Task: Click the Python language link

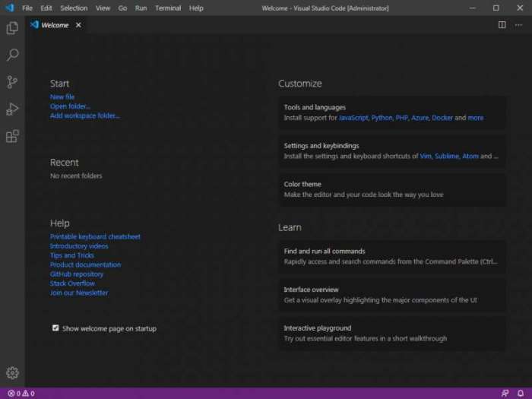Action: 382,118
